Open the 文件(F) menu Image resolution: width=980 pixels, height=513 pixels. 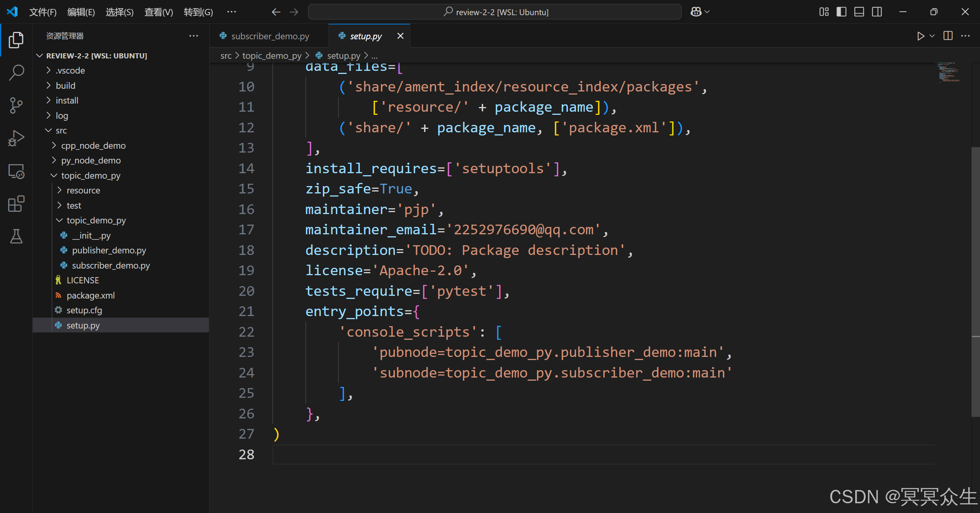tap(43, 12)
